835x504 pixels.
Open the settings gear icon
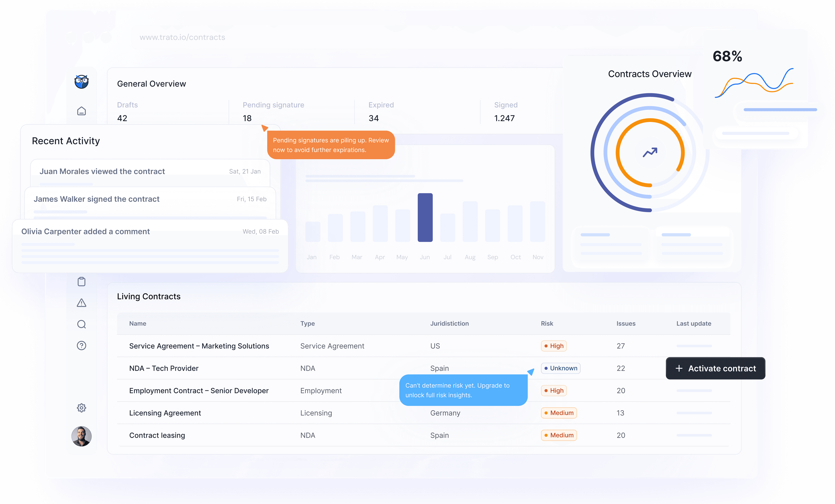pos(81,408)
